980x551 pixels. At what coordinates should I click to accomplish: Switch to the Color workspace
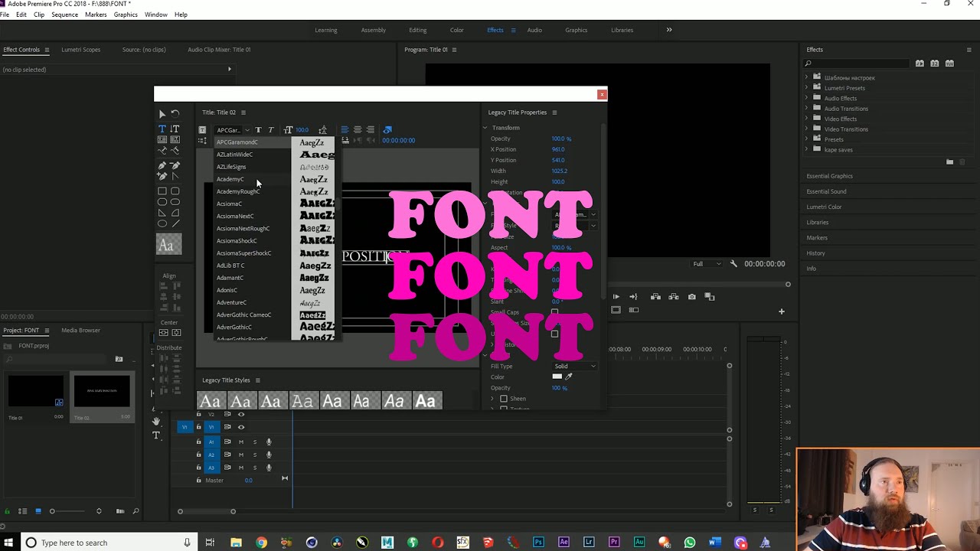[457, 30]
